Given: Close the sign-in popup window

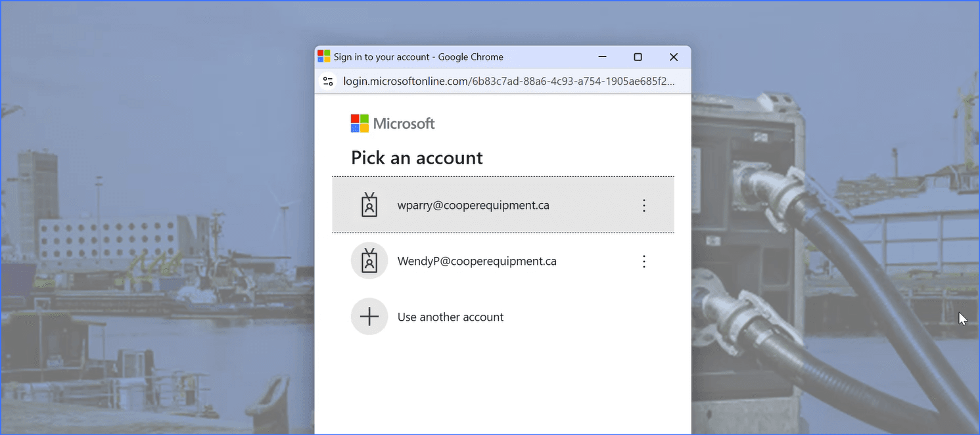Looking at the screenshot, I should point(674,57).
